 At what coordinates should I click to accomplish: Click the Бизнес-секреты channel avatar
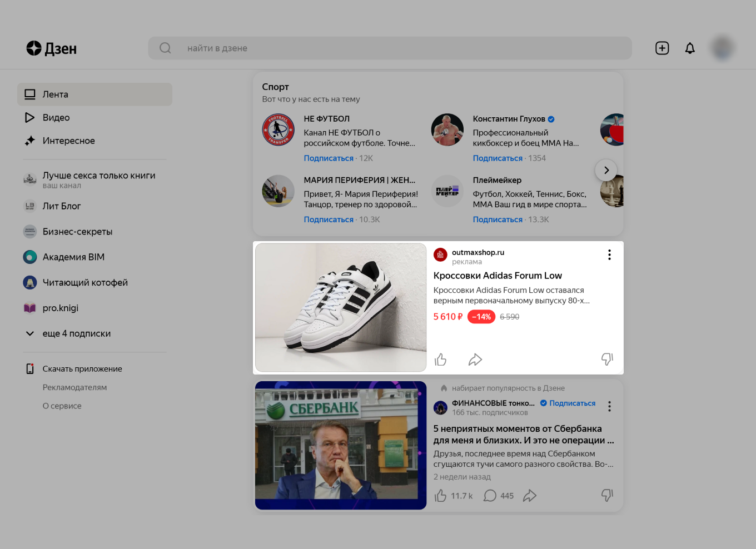point(30,232)
